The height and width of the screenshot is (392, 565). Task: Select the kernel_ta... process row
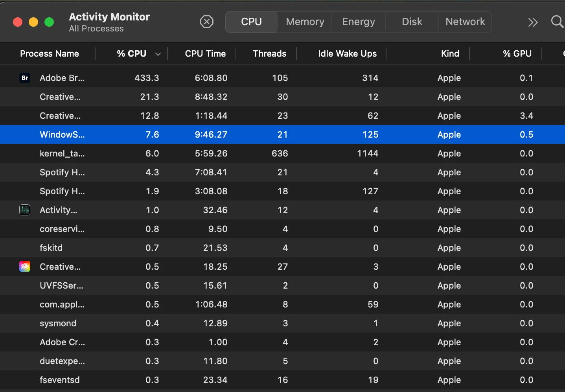click(282, 153)
